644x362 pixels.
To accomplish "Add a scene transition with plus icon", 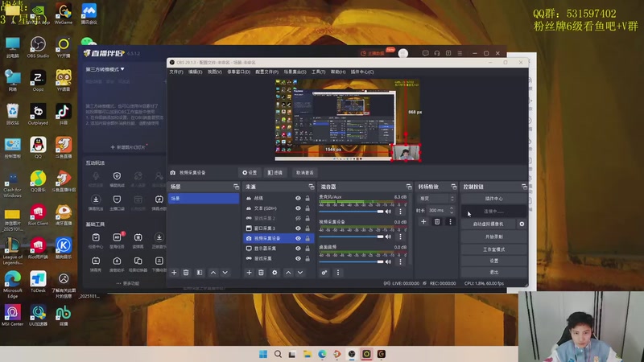I will [423, 222].
